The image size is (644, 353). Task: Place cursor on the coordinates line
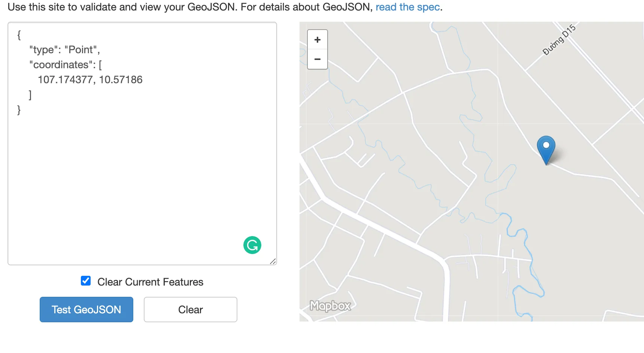[90, 79]
